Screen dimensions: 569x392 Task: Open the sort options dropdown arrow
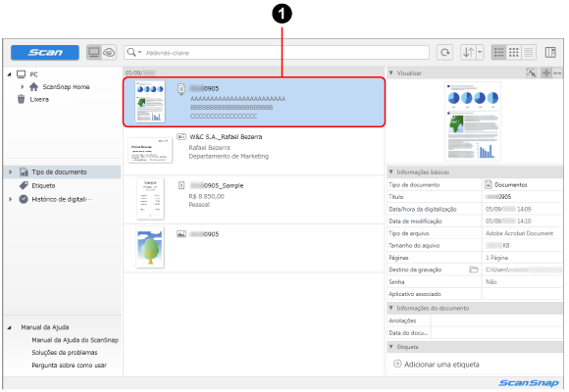pyautogui.click(x=480, y=53)
